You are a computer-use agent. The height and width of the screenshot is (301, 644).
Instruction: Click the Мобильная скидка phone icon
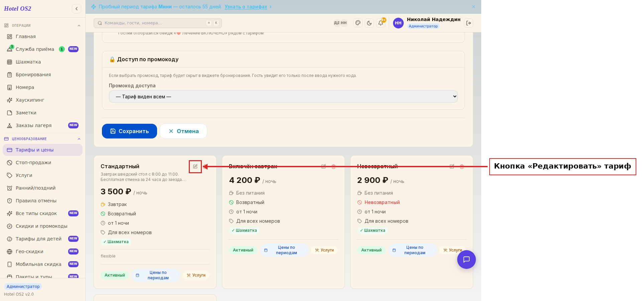click(10, 264)
